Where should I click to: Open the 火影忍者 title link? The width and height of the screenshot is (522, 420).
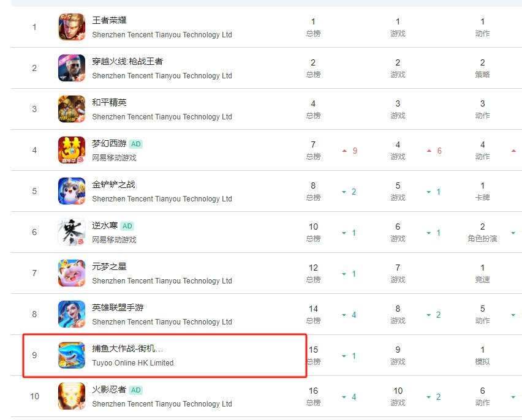[x=109, y=389]
